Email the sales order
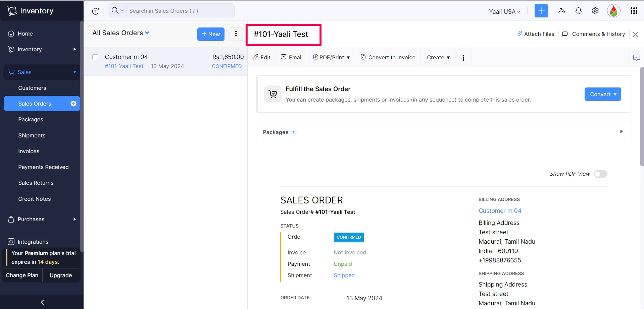This screenshot has height=309, width=644. point(291,57)
